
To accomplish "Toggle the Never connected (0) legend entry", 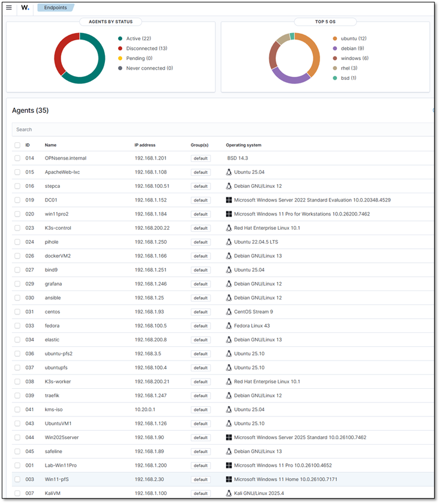I will [x=146, y=68].
